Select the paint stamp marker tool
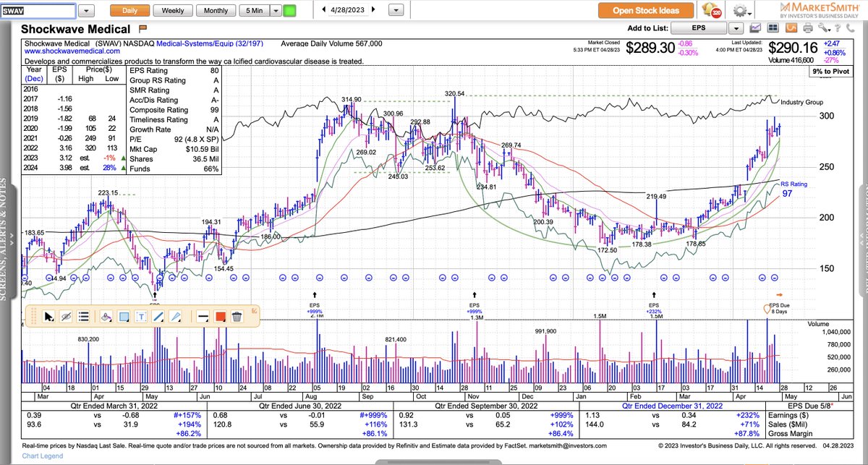 point(106,316)
